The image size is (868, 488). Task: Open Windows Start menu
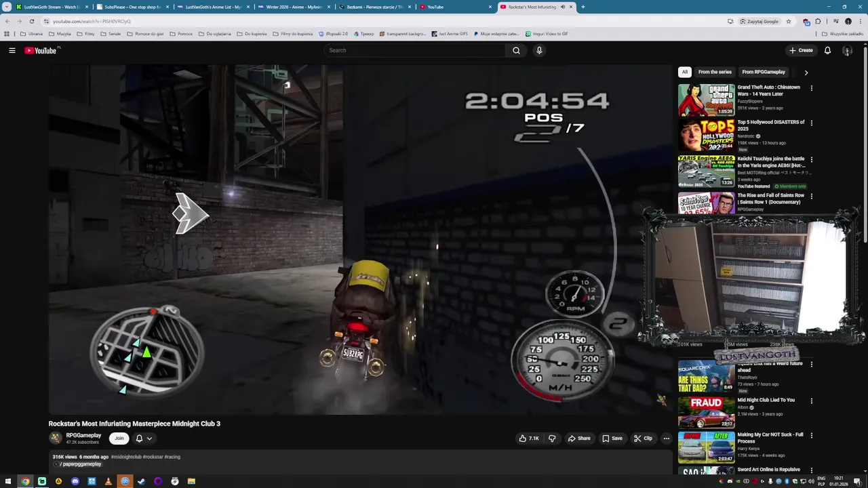point(7,481)
